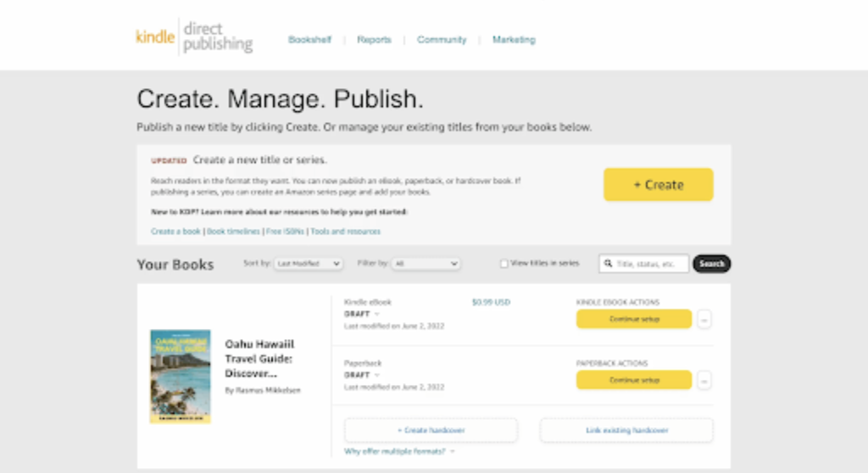This screenshot has width=868, height=473.
Task: Click the Paperback last modified date text
Action: pyautogui.click(x=394, y=387)
